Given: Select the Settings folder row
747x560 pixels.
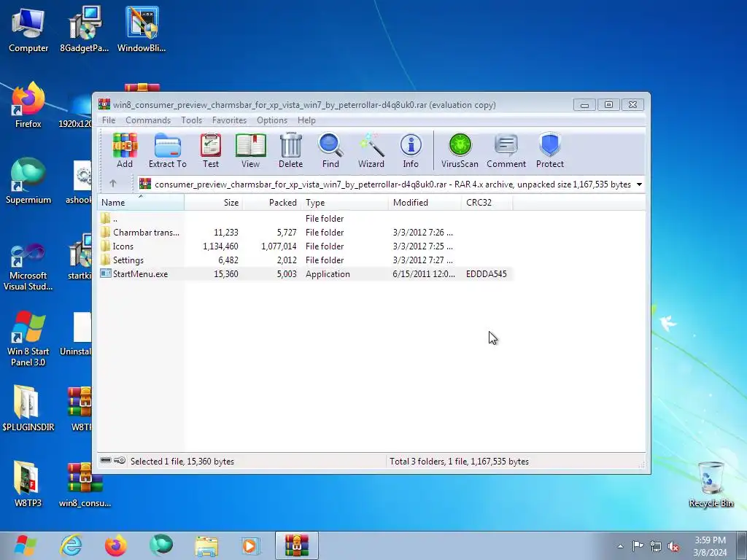Looking at the screenshot, I should [x=305, y=260].
